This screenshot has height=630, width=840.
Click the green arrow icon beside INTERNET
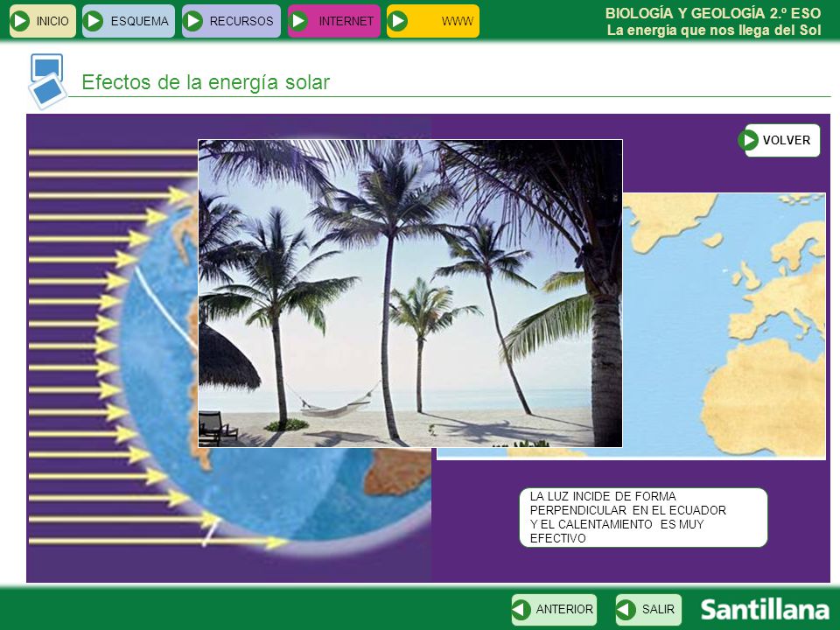(x=298, y=21)
